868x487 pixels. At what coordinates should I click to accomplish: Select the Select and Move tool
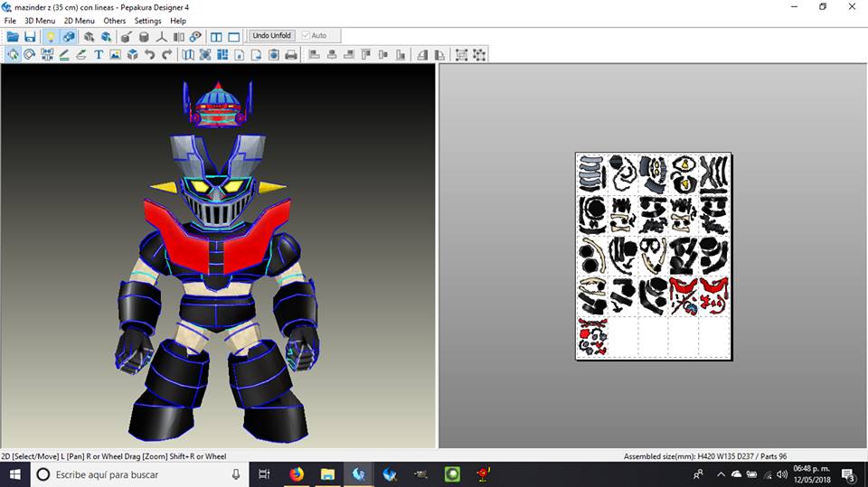point(13,54)
